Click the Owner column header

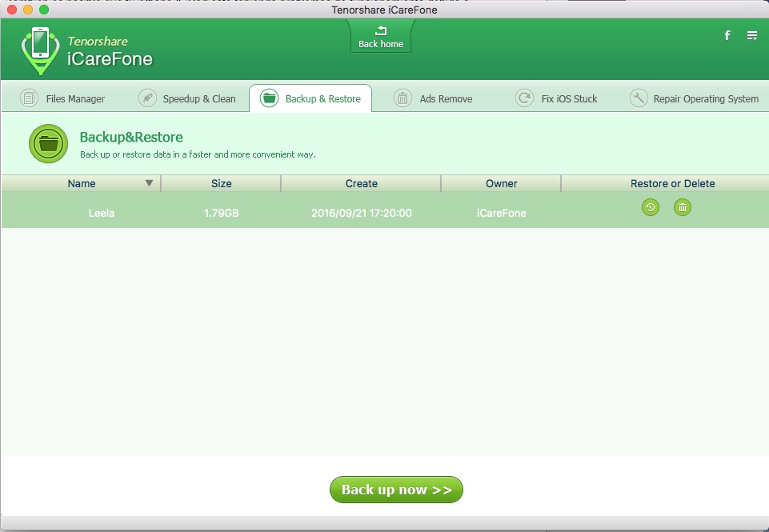point(501,183)
